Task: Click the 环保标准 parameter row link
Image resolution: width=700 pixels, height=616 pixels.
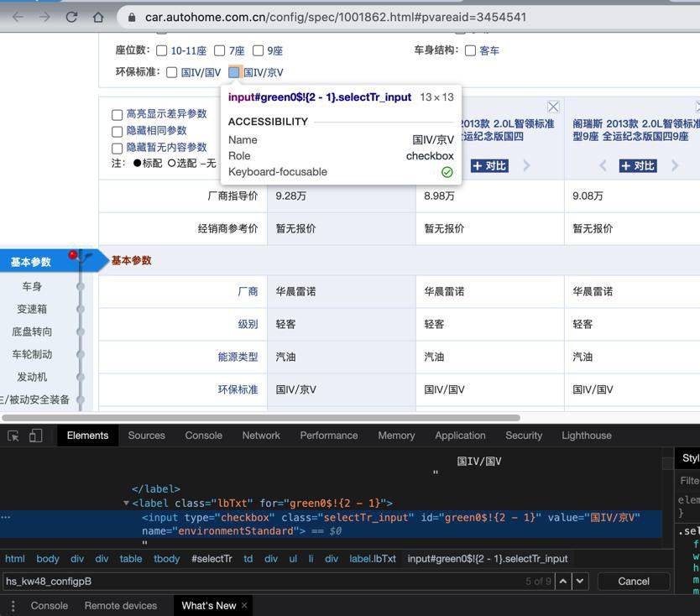Action: pos(238,389)
